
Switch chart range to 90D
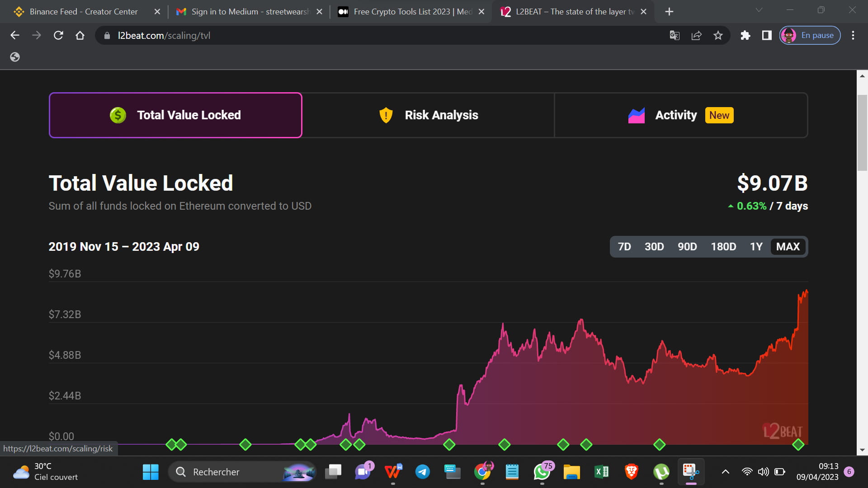point(687,247)
